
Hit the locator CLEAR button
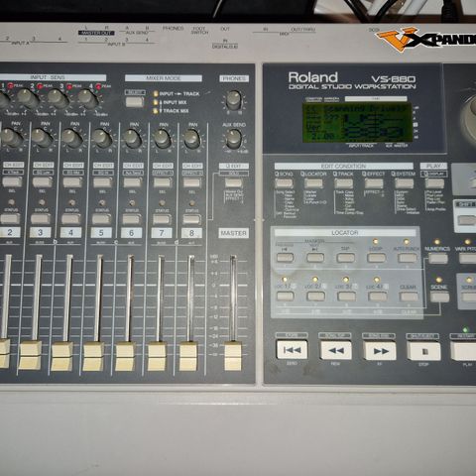409,297
